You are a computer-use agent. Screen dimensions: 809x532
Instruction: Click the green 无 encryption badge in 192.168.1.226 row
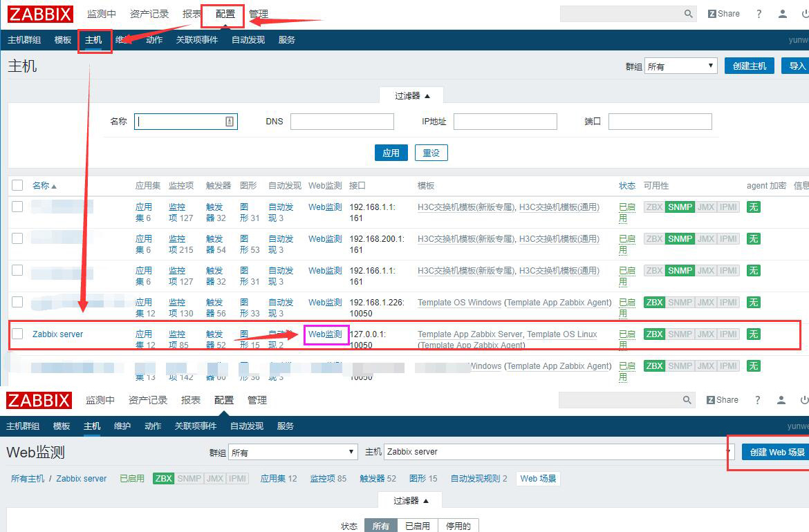753,302
